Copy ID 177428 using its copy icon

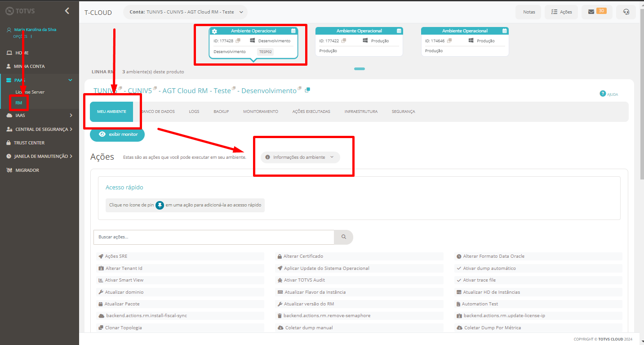pos(238,40)
